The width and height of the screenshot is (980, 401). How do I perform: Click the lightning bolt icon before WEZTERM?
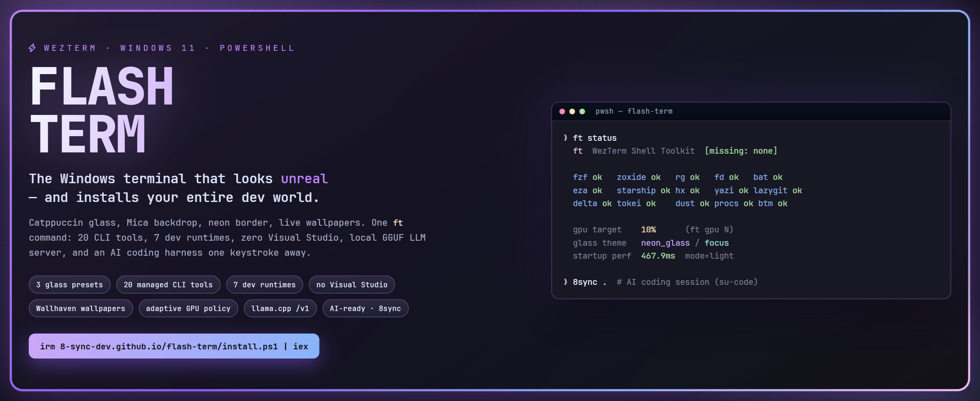click(32, 48)
